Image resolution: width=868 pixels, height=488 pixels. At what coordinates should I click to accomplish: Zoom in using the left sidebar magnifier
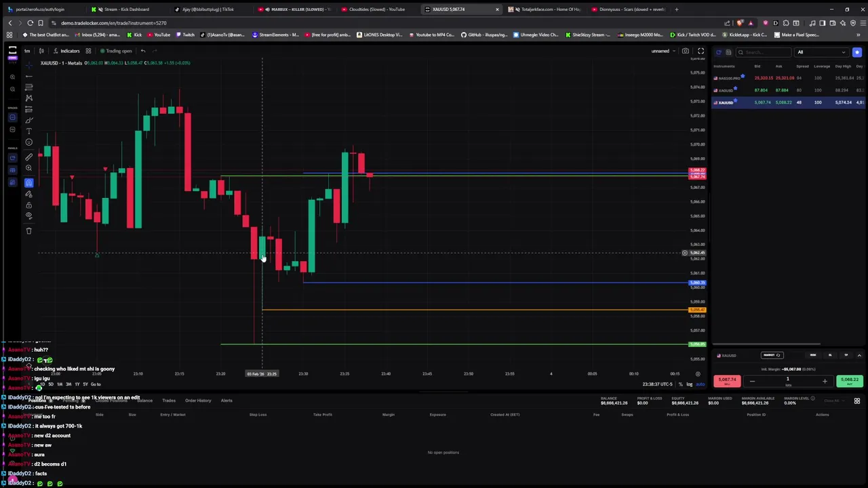click(x=12, y=77)
